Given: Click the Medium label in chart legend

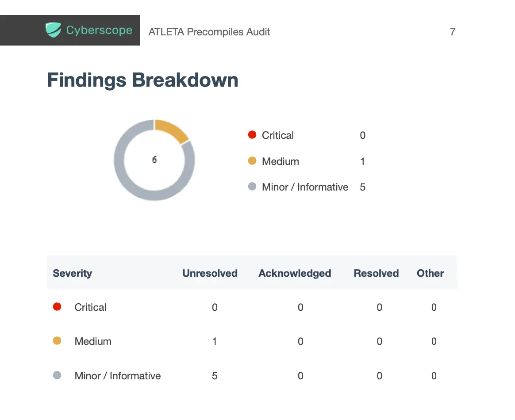Looking at the screenshot, I should (280, 161).
